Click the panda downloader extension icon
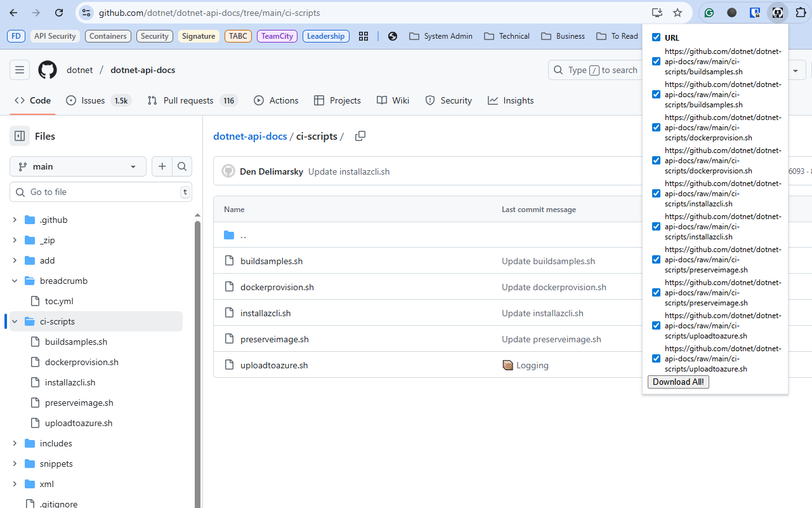 click(x=778, y=13)
